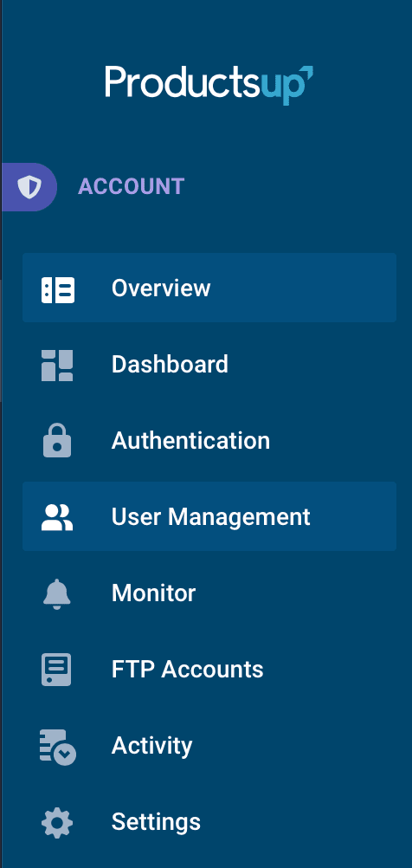Click the Overview list icon
Image resolution: width=412 pixels, height=868 pixels.
(57, 289)
